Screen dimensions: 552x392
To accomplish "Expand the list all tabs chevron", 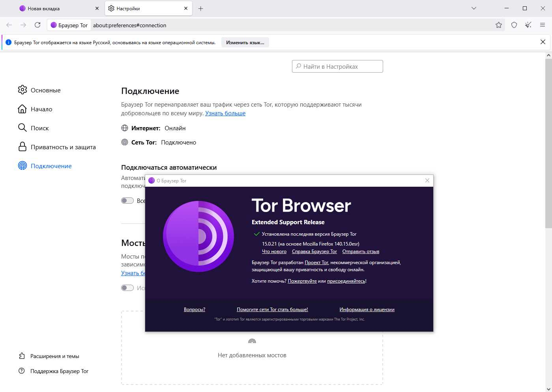I will click(x=474, y=8).
